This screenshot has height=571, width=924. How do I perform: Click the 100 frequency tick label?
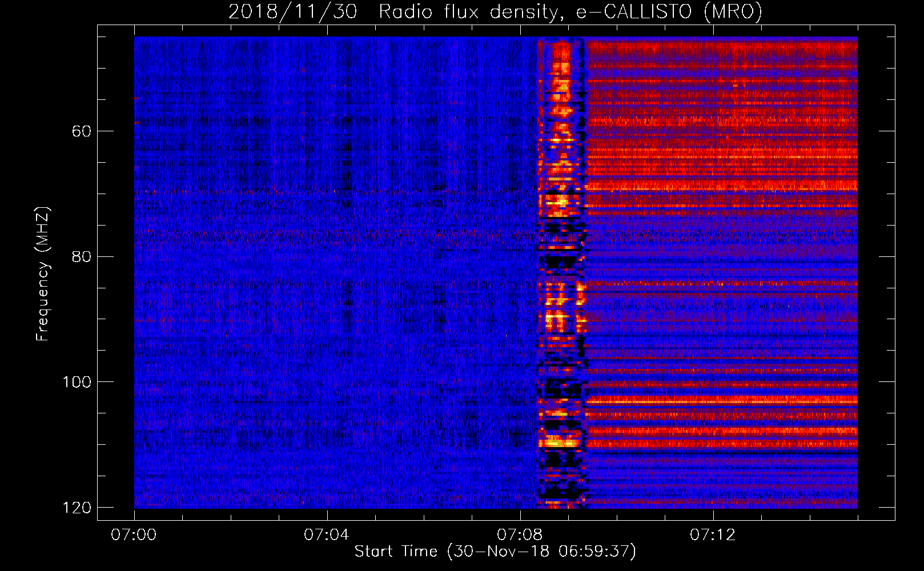pyautogui.click(x=77, y=382)
